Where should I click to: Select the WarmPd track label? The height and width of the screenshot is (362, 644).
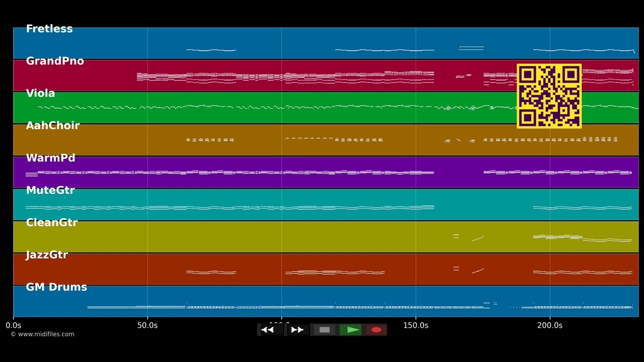tap(50, 158)
